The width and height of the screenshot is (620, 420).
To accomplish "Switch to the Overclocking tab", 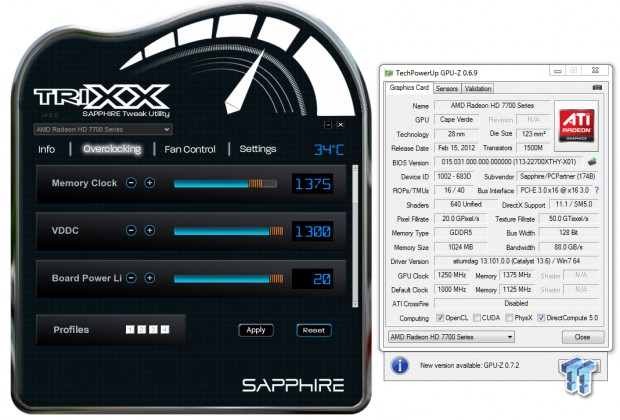I will point(112,149).
